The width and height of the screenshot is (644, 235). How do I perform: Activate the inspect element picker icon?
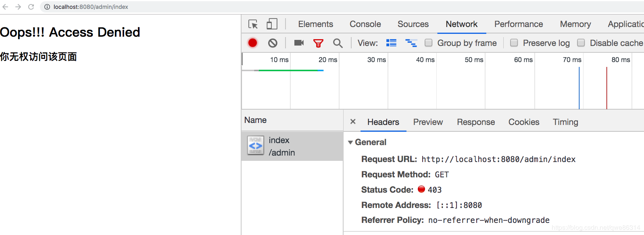253,24
